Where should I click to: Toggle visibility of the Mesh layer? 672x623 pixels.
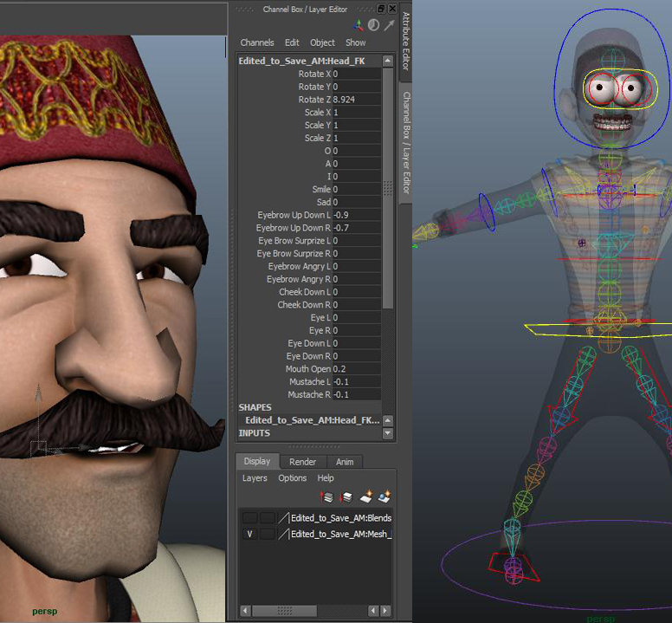click(250, 535)
